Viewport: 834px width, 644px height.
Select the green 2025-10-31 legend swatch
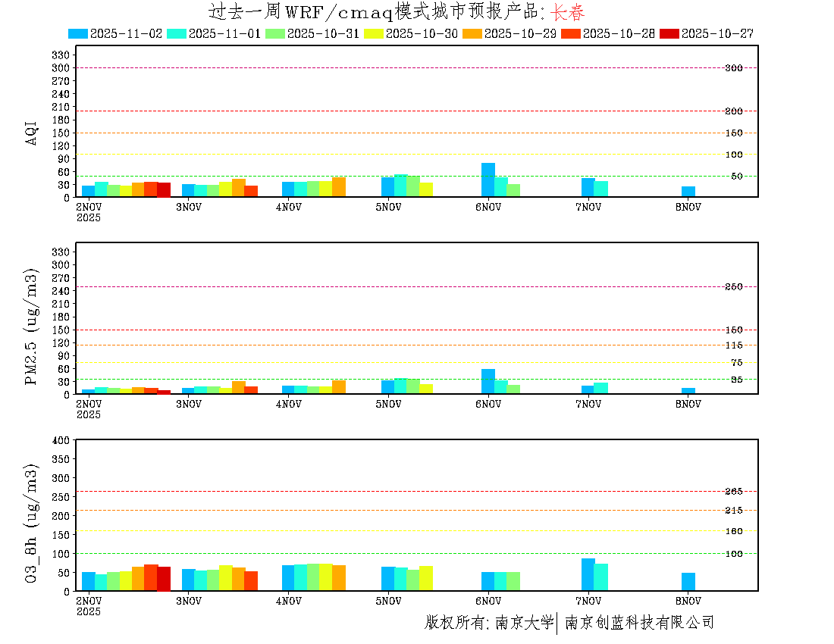click(275, 33)
